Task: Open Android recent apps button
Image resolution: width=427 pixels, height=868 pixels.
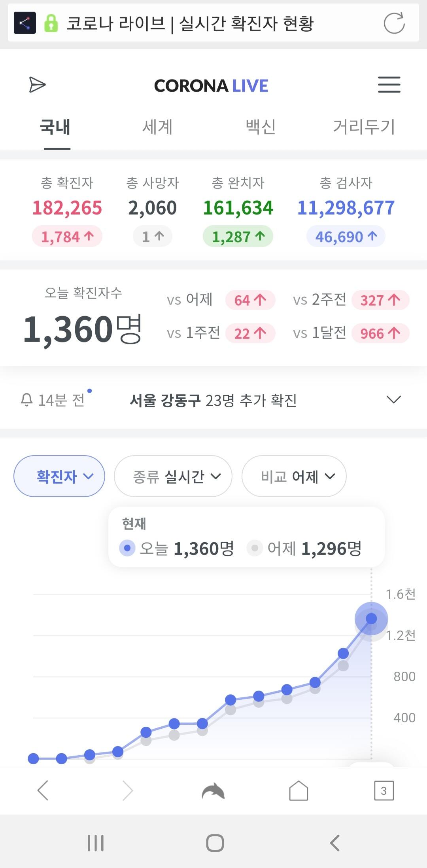Action: (x=96, y=843)
